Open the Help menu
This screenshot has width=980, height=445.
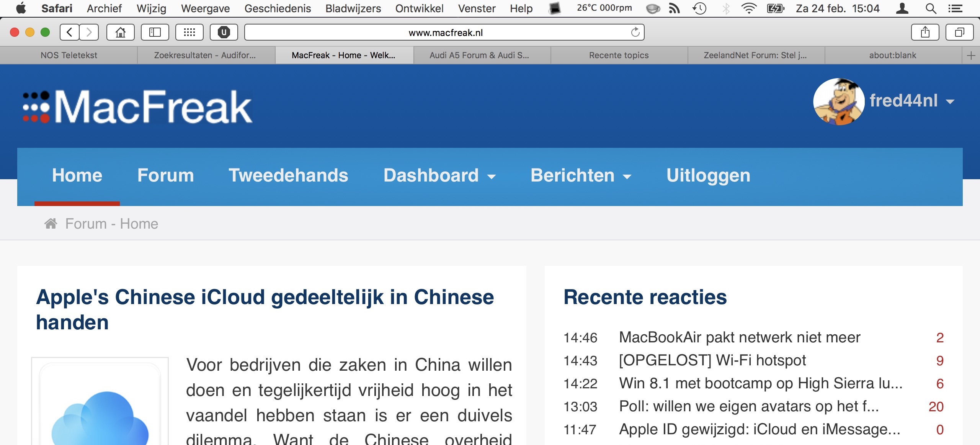point(521,8)
